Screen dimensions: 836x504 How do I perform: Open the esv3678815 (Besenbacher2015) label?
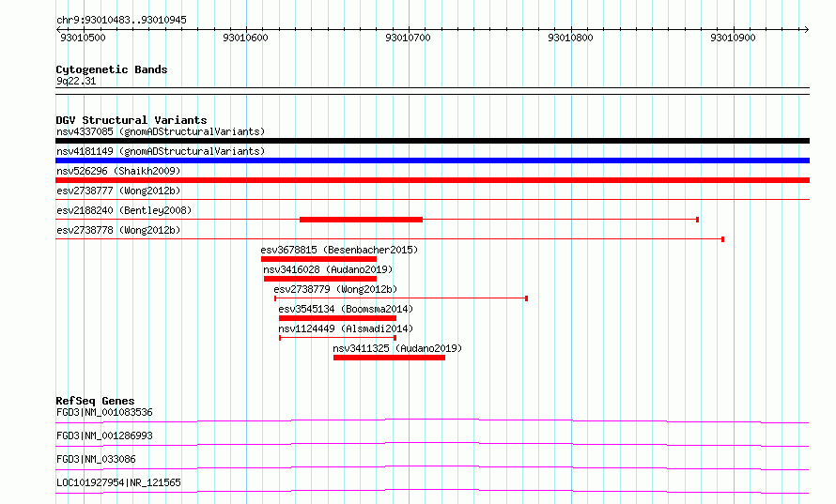click(339, 250)
